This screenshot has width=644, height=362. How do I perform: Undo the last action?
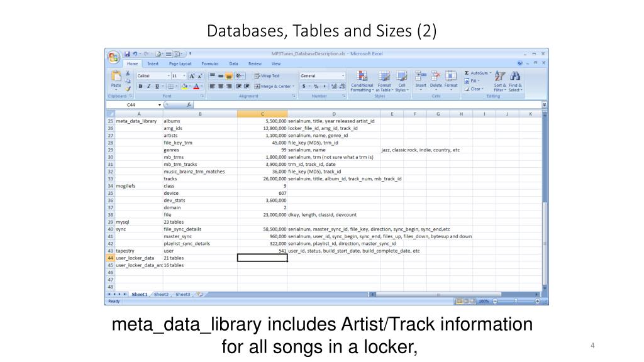tap(135, 54)
